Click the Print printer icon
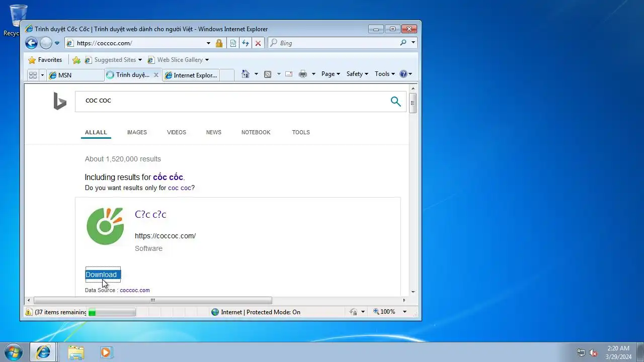This screenshot has width=644, height=362. (x=303, y=74)
